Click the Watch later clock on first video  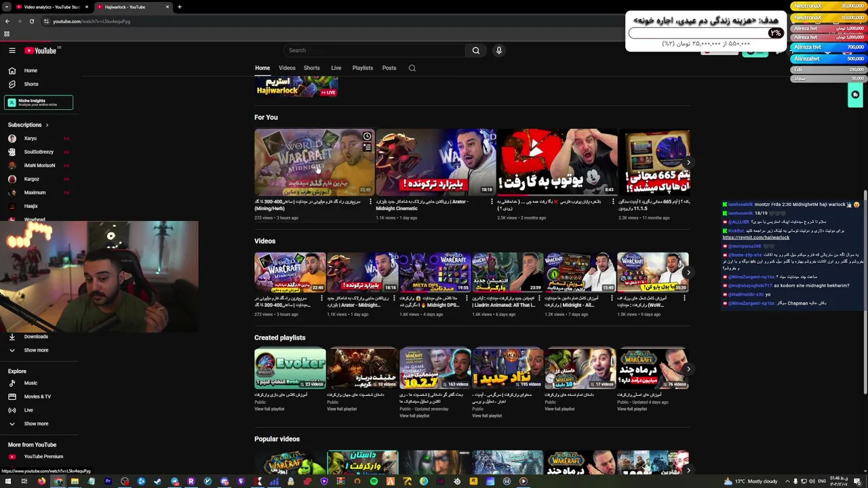click(367, 136)
